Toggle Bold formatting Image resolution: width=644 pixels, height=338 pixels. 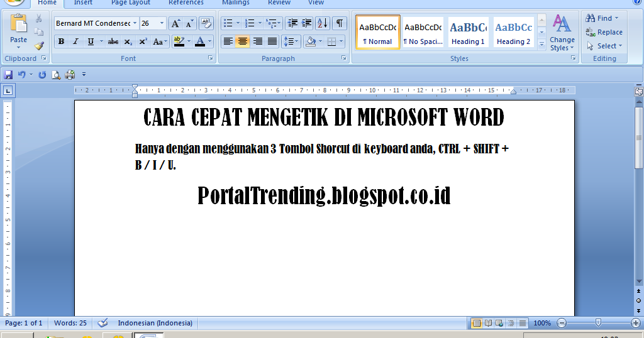[61, 42]
